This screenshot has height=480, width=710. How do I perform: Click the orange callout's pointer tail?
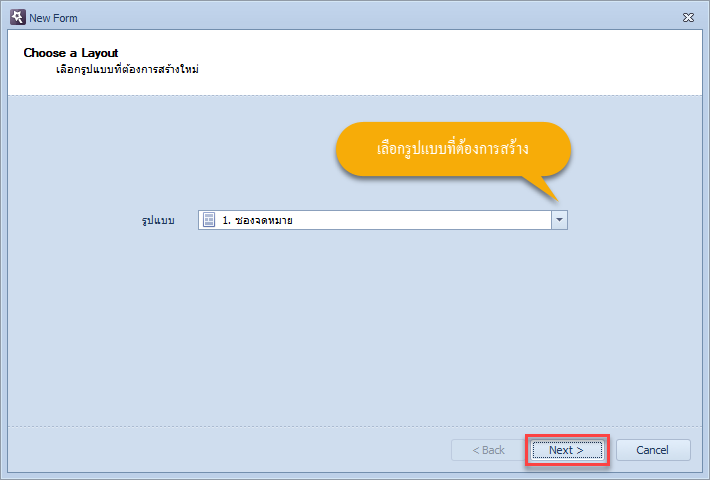541,188
